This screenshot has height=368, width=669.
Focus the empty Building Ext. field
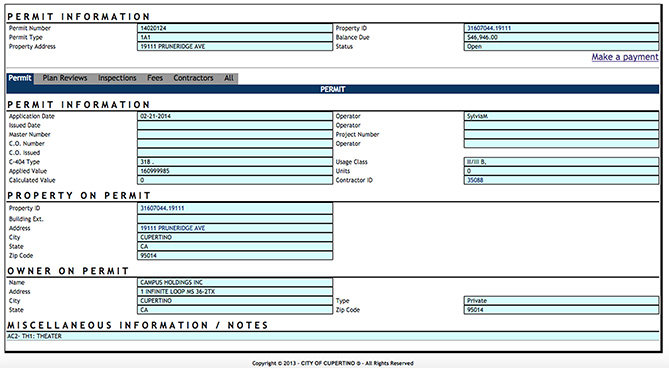tap(235, 219)
